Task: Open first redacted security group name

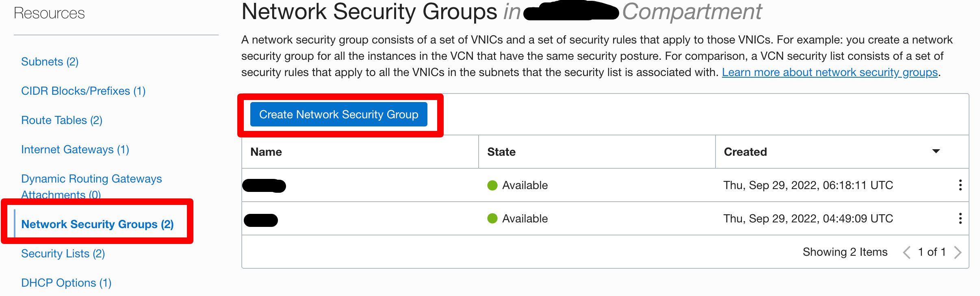Action: [x=264, y=186]
